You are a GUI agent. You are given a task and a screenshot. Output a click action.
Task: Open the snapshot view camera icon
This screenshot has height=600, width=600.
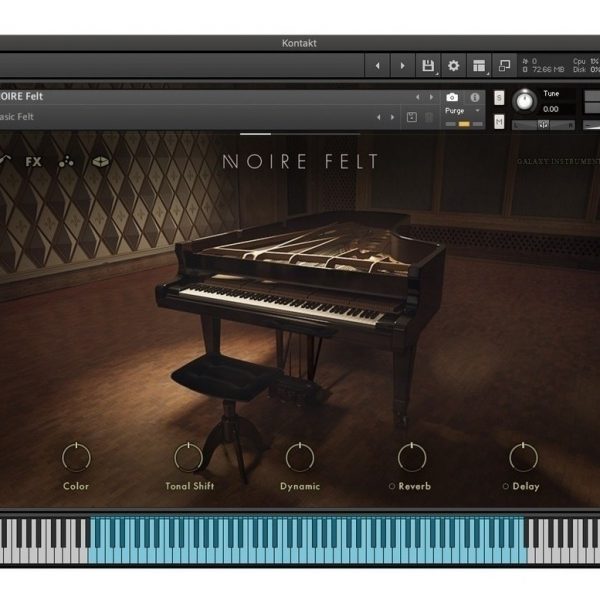(452, 97)
